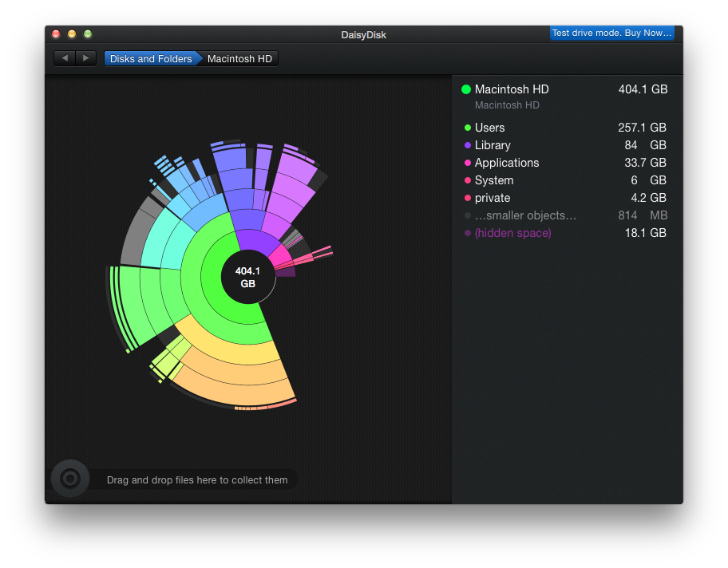Select the smaller objects entry

tap(565, 215)
